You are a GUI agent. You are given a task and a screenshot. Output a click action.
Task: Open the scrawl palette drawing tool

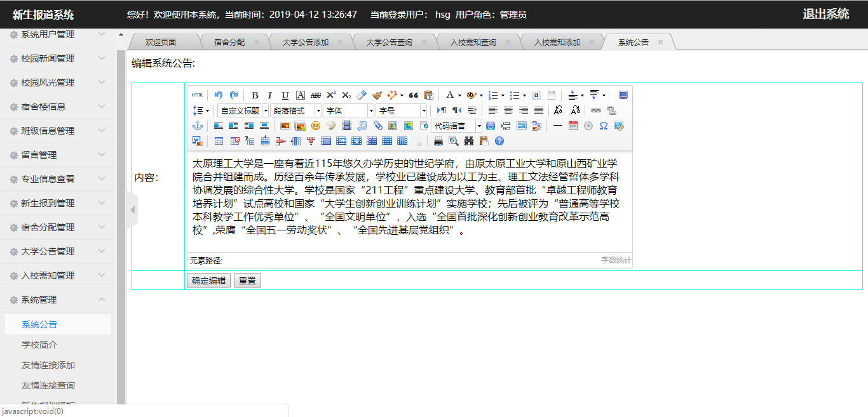[x=331, y=126]
